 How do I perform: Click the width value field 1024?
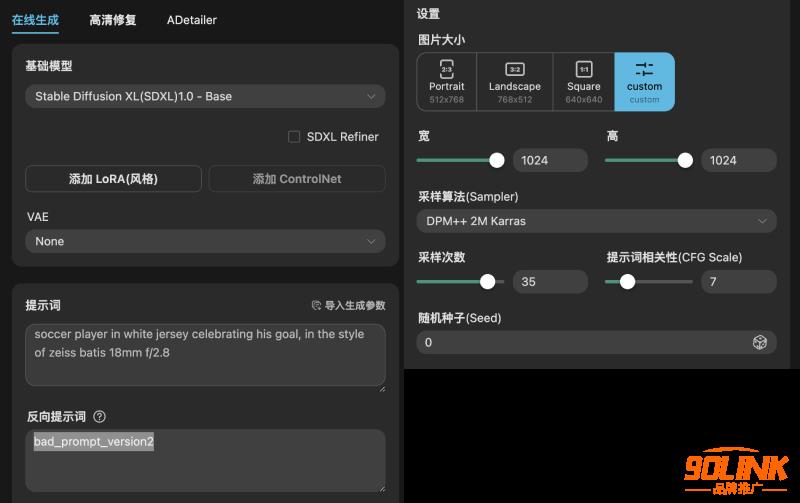(x=551, y=160)
